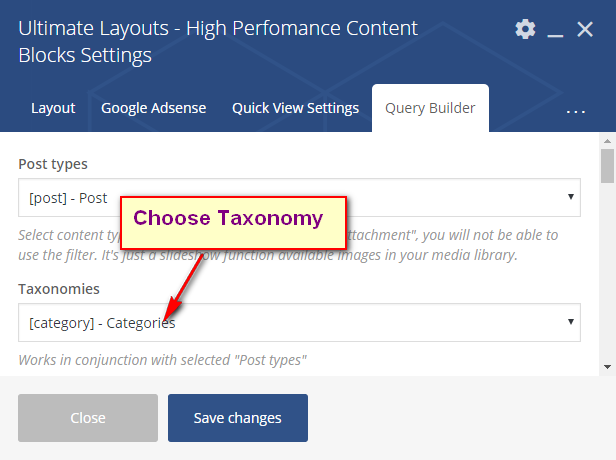The image size is (616, 460).
Task: Click the scrollbar up arrow
Action: tap(607, 142)
